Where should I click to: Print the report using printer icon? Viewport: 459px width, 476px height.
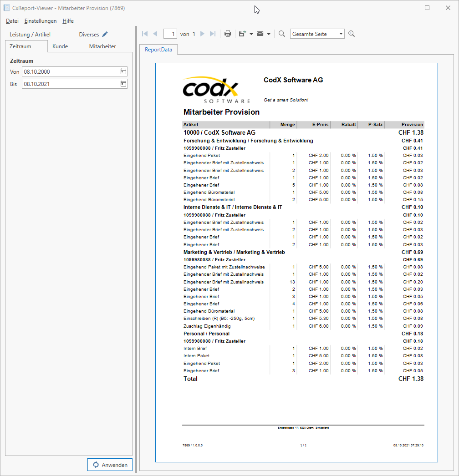[x=228, y=34]
